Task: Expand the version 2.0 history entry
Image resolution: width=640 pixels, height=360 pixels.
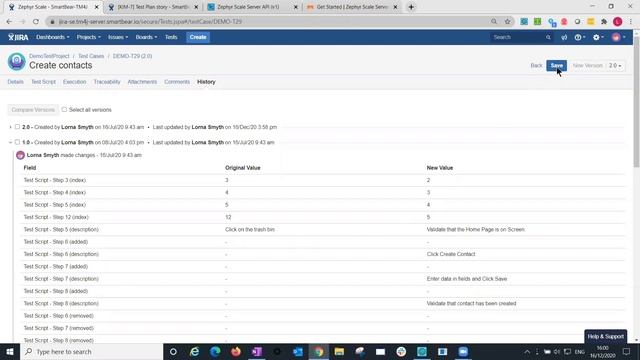Action: coord(10,127)
